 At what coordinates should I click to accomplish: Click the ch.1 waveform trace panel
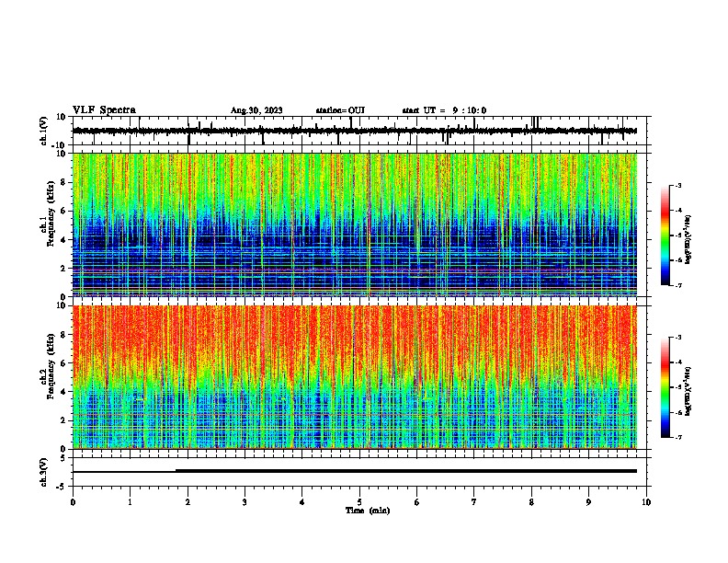coord(361,131)
